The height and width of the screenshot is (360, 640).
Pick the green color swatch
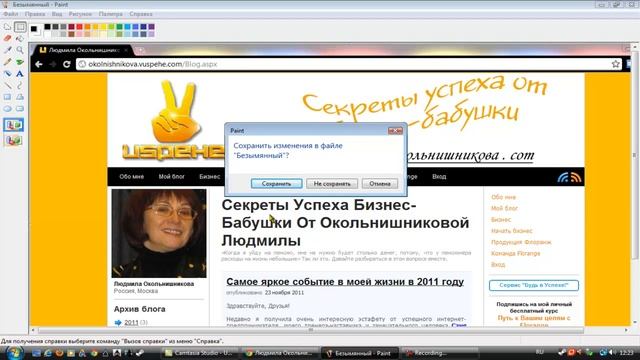pyautogui.click(x=119, y=27)
